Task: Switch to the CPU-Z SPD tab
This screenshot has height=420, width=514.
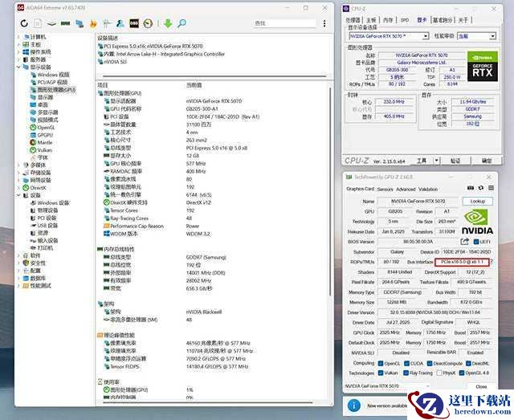Action: [405, 20]
